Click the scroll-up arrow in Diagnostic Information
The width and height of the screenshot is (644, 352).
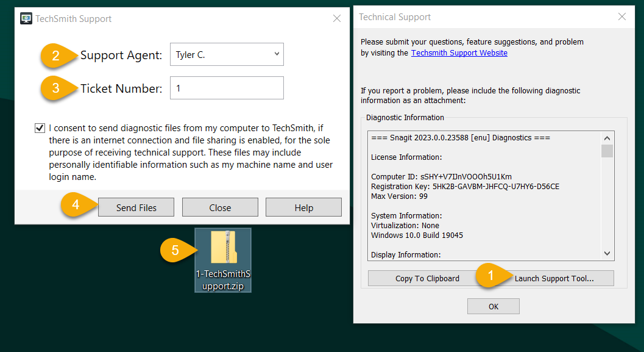click(607, 138)
